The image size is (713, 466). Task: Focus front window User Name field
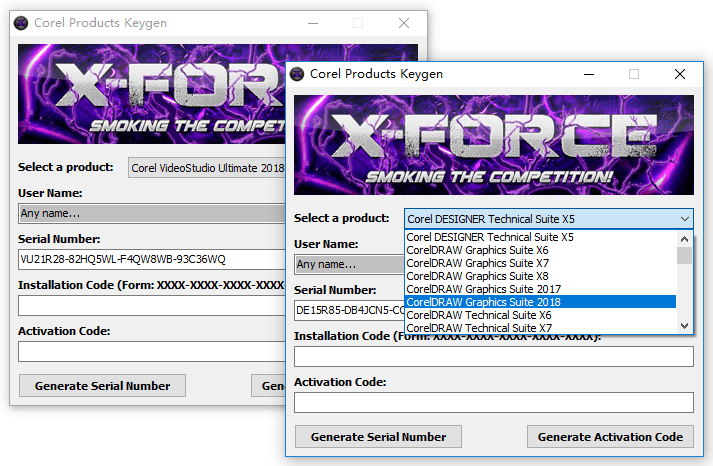click(x=349, y=264)
